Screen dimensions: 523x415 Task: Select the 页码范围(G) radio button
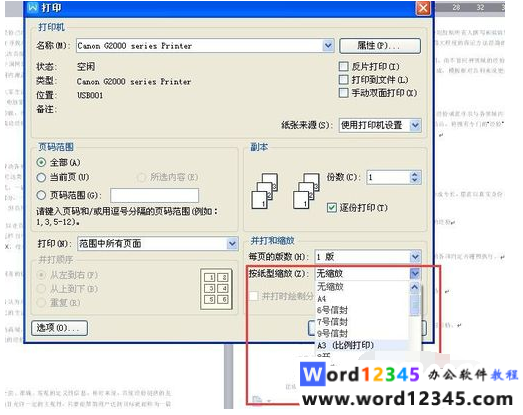[41, 195]
